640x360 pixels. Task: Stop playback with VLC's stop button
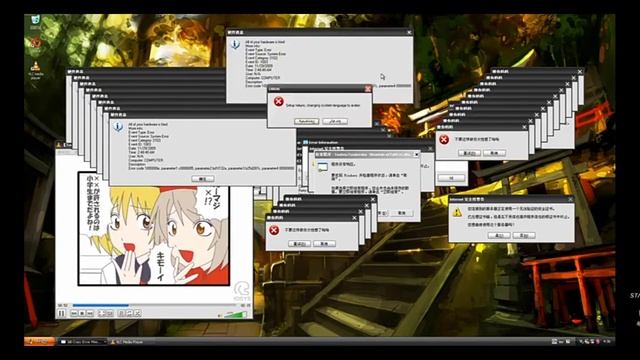[82, 313]
